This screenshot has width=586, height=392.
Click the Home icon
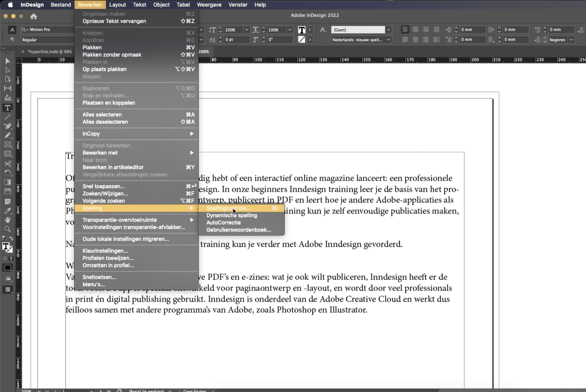tap(33, 16)
